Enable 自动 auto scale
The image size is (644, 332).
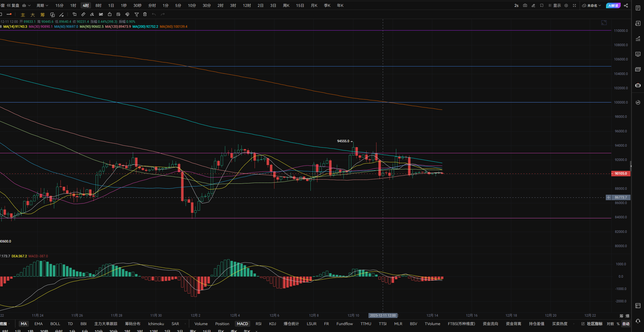[x=626, y=324]
